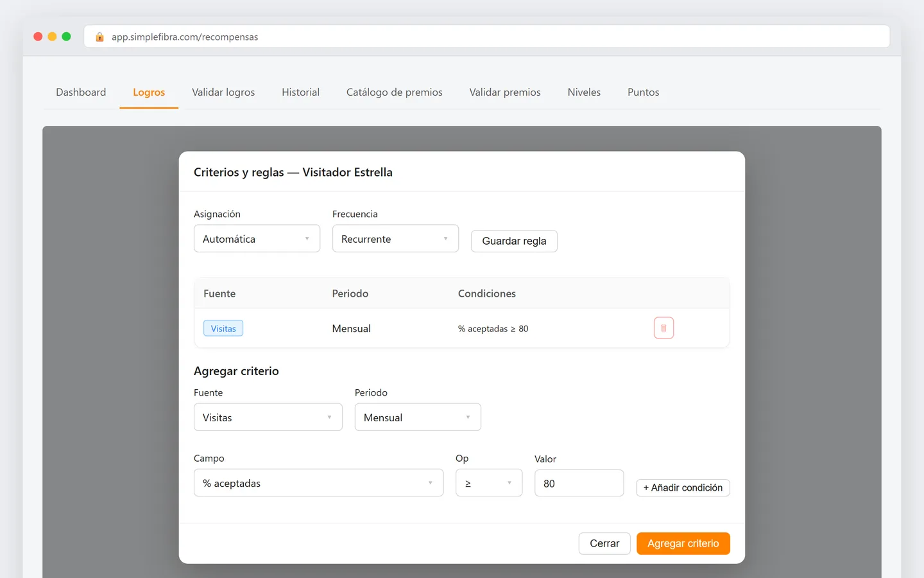Select the Logros tab

pyautogui.click(x=149, y=92)
